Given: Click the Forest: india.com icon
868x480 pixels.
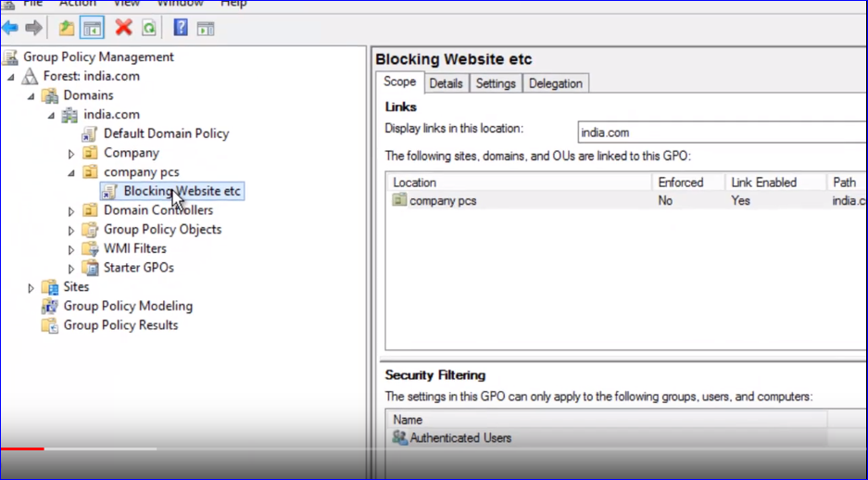Looking at the screenshot, I should (x=30, y=76).
